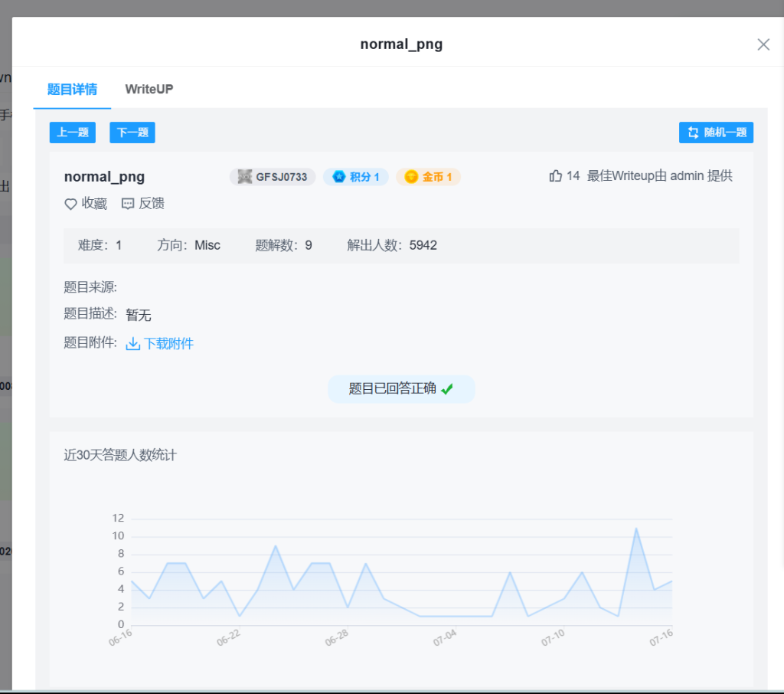Viewport: 784px width, 694px height.
Task: Click the 随机一题 button label
Action: (x=724, y=133)
